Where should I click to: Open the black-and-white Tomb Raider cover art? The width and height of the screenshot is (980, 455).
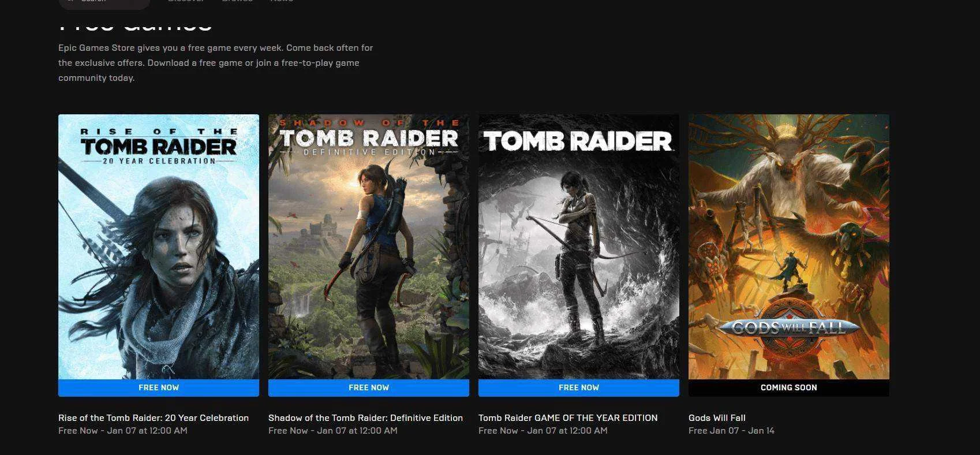(579, 247)
